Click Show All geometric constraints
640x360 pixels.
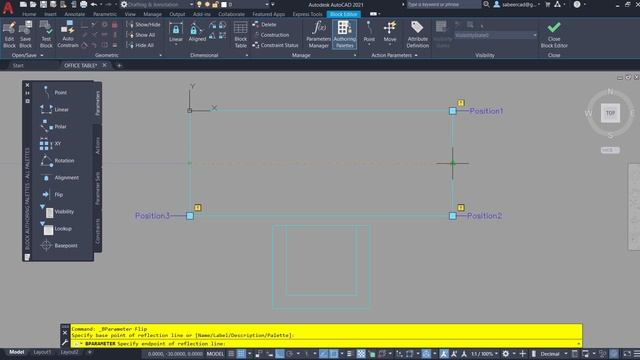point(141,35)
